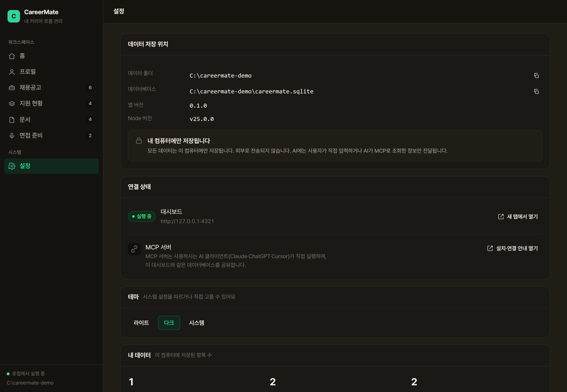This screenshot has width=567, height=392.
Task: Click the dashboard URL http://127.0.0.1:4321
Action: click(187, 221)
